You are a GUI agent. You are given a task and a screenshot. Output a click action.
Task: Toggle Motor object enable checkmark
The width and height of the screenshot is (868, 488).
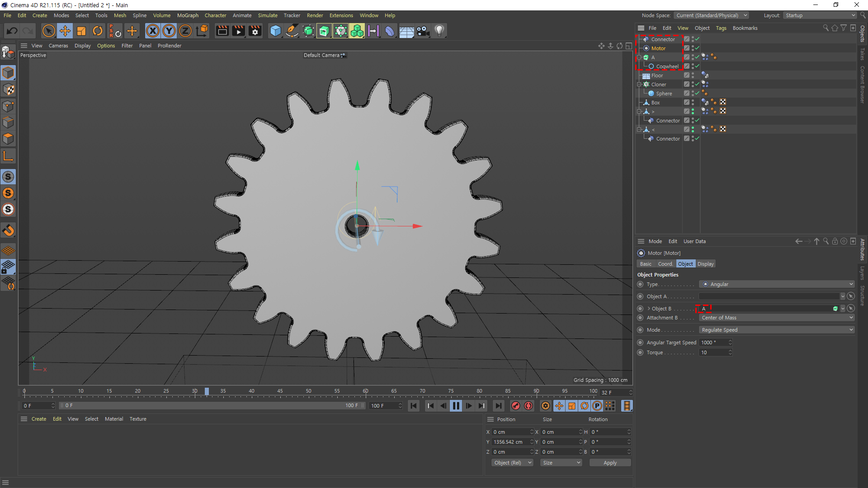[x=697, y=48]
